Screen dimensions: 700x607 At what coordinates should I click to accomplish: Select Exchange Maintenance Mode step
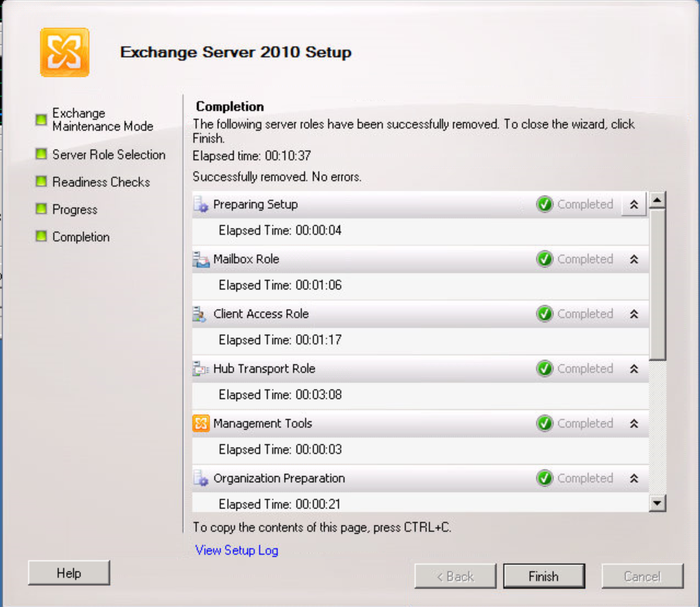[103, 120]
